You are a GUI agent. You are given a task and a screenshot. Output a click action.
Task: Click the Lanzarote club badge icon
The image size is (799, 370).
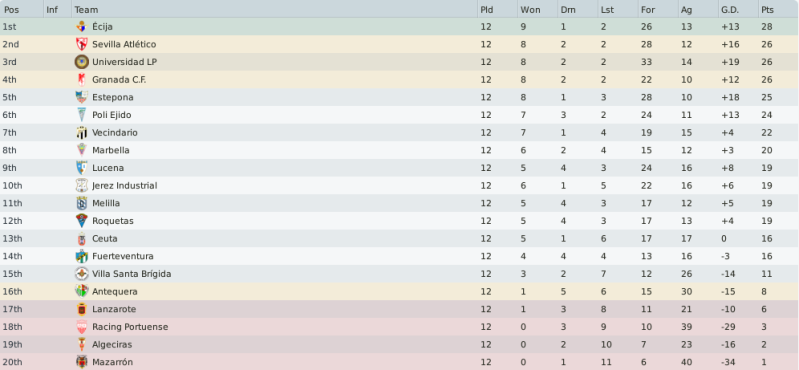coord(82,309)
